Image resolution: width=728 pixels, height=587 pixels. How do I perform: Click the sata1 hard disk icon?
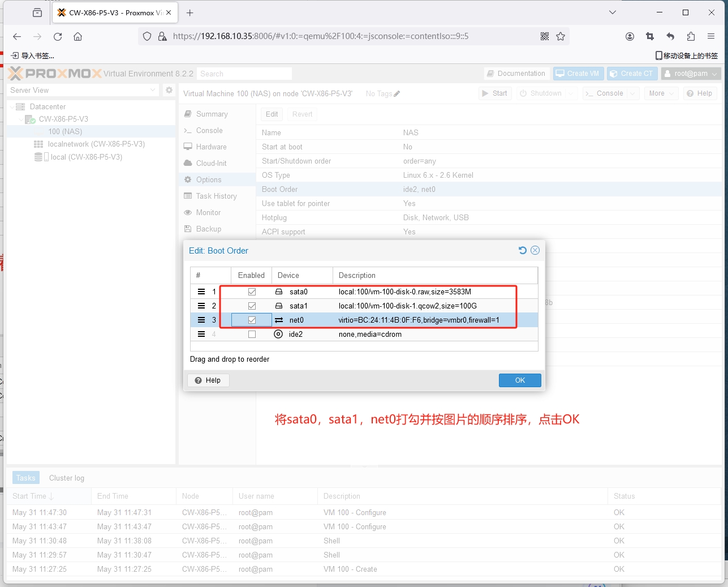click(279, 306)
